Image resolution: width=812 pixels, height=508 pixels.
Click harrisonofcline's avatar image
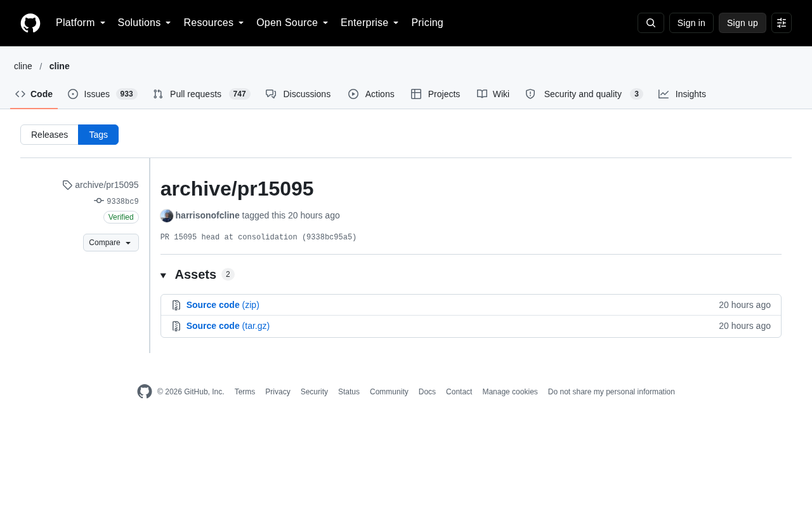167,216
